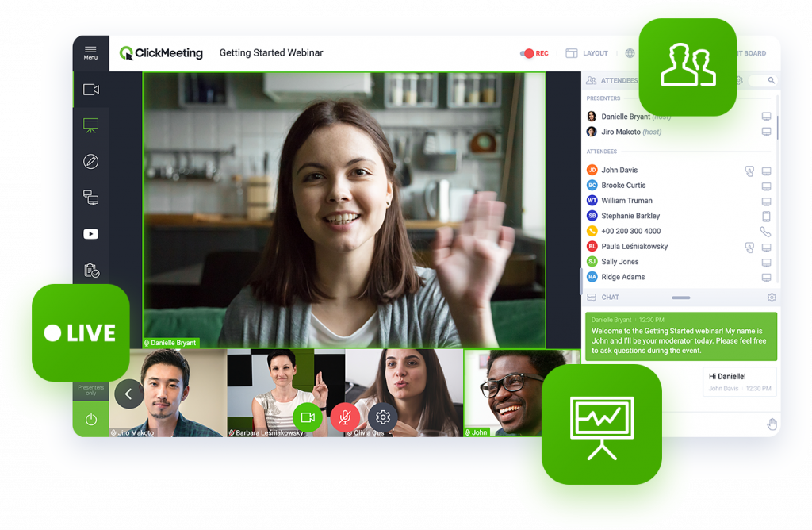812x530 pixels.
Task: Open the main Menu hamburger button
Action: [x=90, y=52]
